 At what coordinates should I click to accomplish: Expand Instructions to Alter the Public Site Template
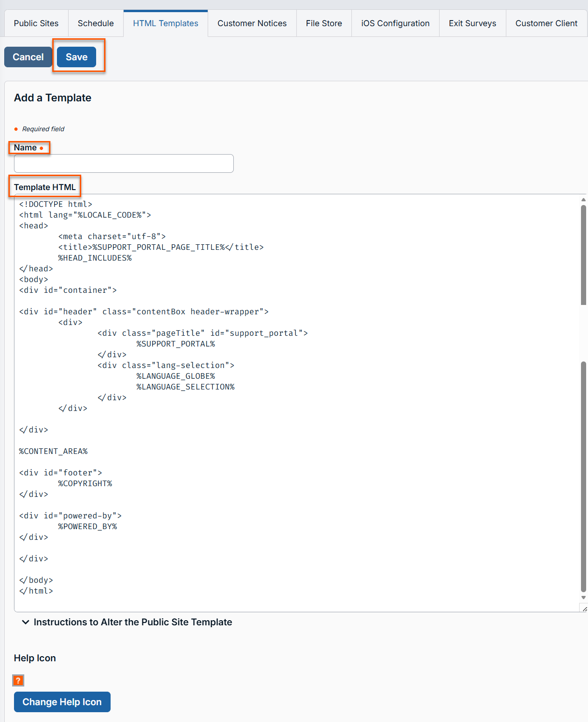(127, 622)
